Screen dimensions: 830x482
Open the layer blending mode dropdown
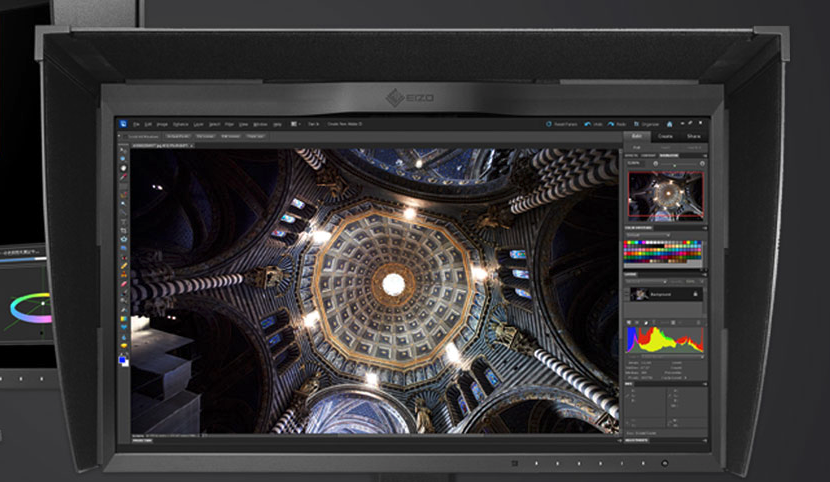(646, 281)
